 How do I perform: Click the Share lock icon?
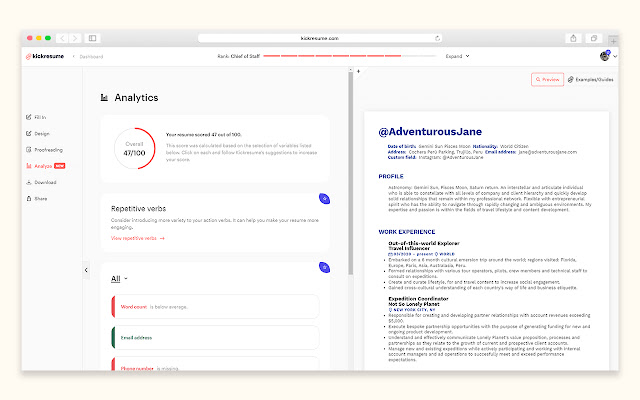pos(29,199)
